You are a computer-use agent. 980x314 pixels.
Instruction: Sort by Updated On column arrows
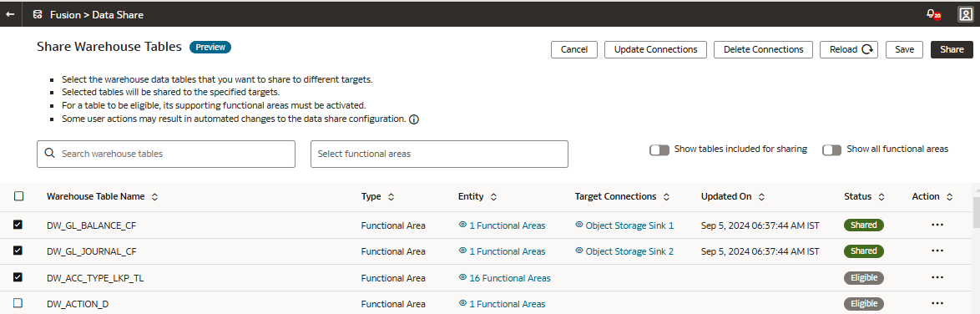[x=761, y=196]
